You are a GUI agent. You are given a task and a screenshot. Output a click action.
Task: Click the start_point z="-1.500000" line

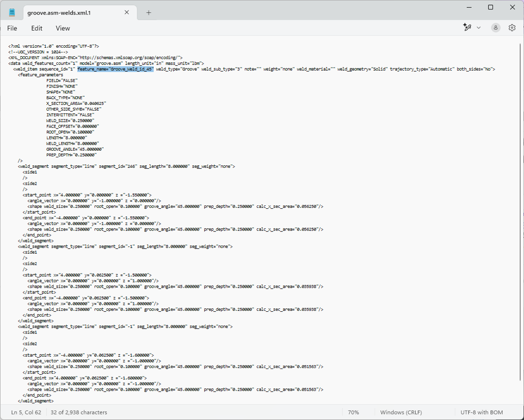87,275
